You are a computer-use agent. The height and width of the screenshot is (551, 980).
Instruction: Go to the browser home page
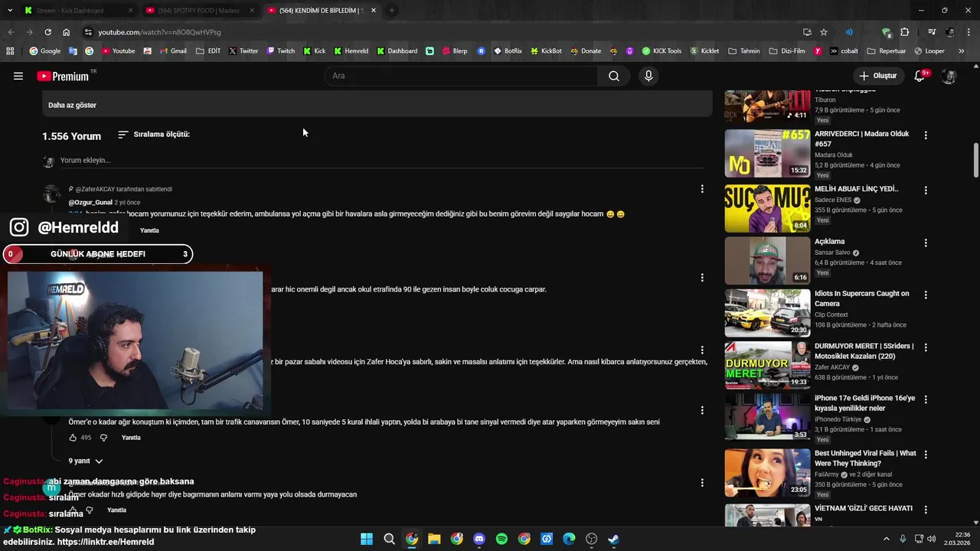click(67, 32)
